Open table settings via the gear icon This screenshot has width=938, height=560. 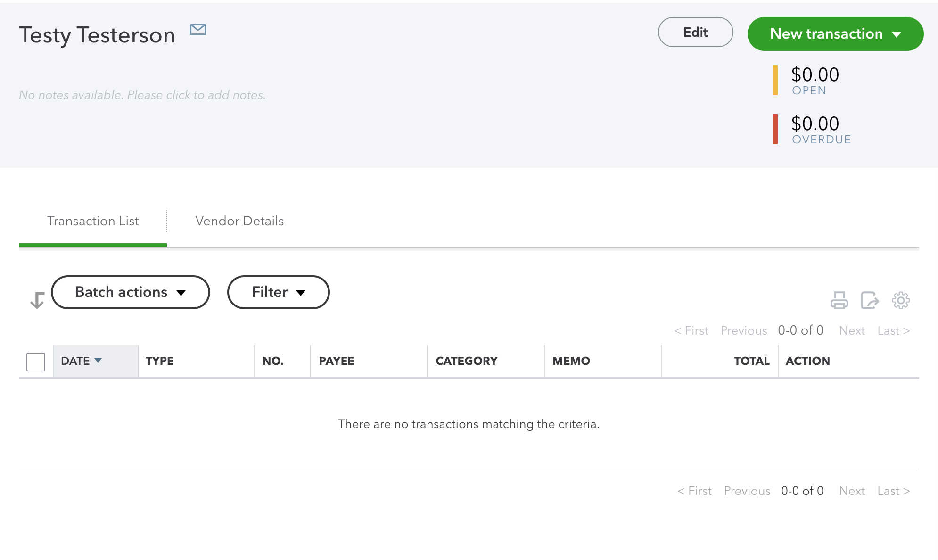pyautogui.click(x=901, y=300)
